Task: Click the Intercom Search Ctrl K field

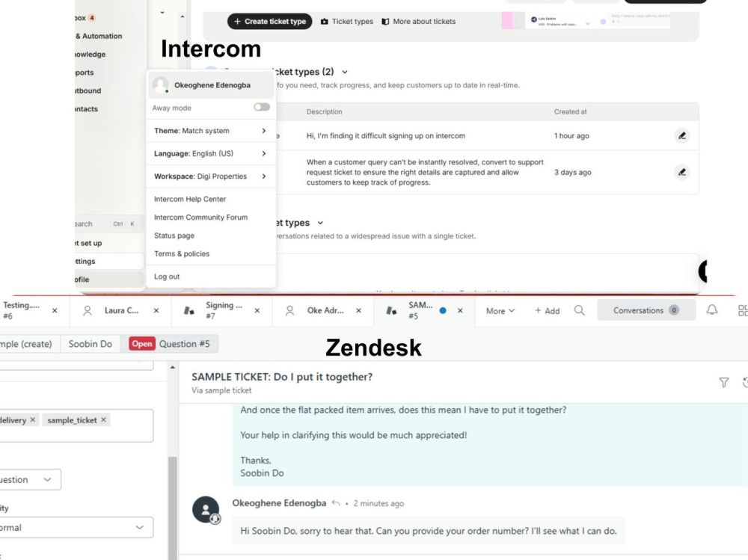Action: coord(108,224)
